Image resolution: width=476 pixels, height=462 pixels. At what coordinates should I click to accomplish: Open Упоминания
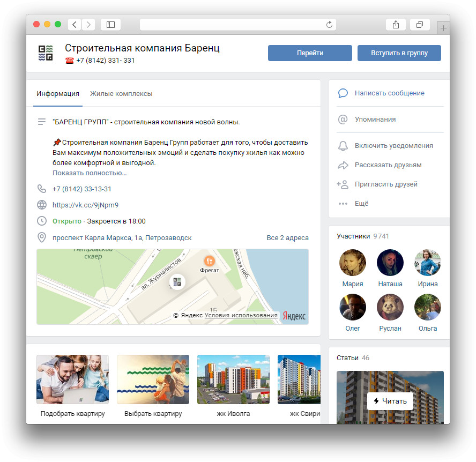[x=375, y=120]
